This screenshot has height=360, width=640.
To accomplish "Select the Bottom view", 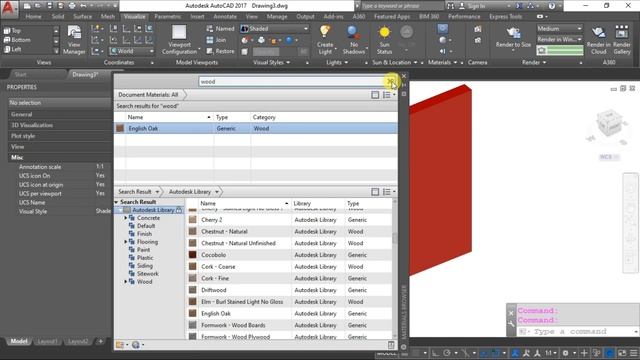I will [x=17, y=40].
